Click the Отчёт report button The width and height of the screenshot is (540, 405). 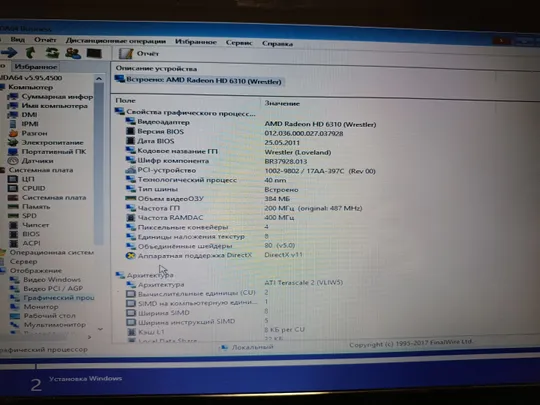click(139, 54)
